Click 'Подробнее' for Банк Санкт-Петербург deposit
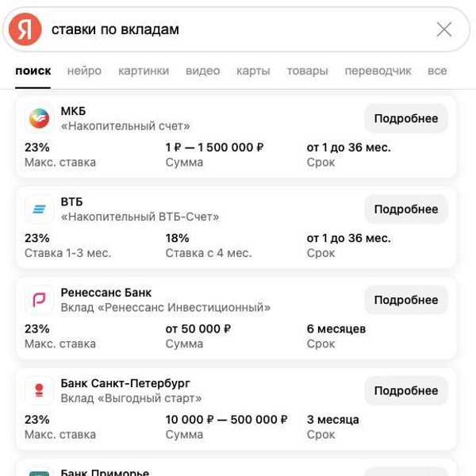The image size is (476, 476). click(x=406, y=390)
